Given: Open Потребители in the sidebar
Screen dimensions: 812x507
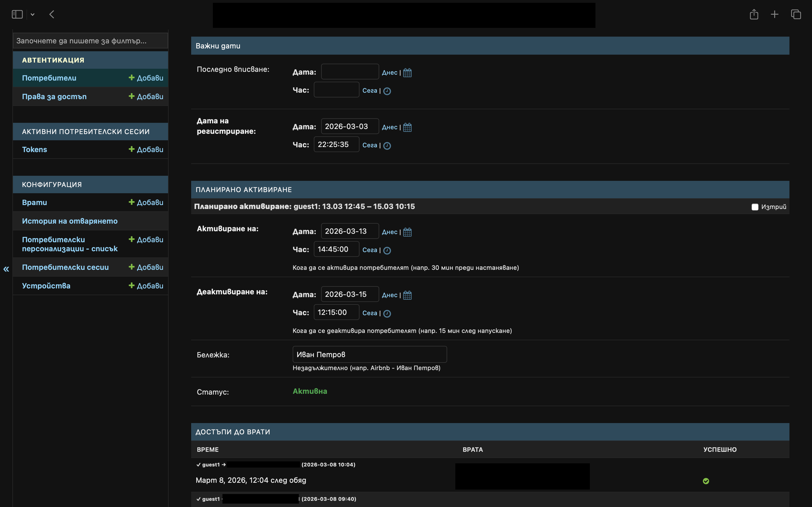Looking at the screenshot, I should click(49, 78).
